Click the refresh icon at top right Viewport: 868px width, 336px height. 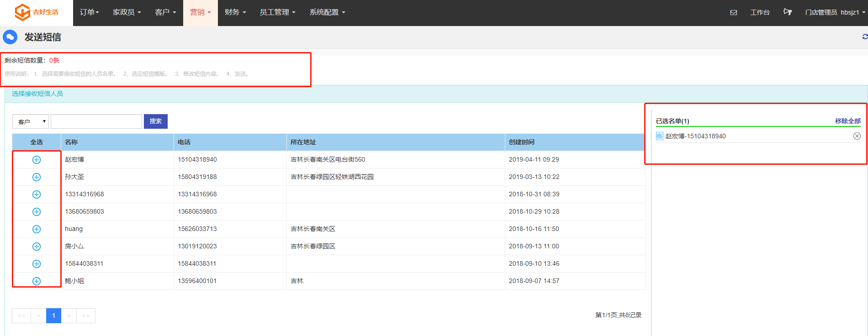(865, 37)
